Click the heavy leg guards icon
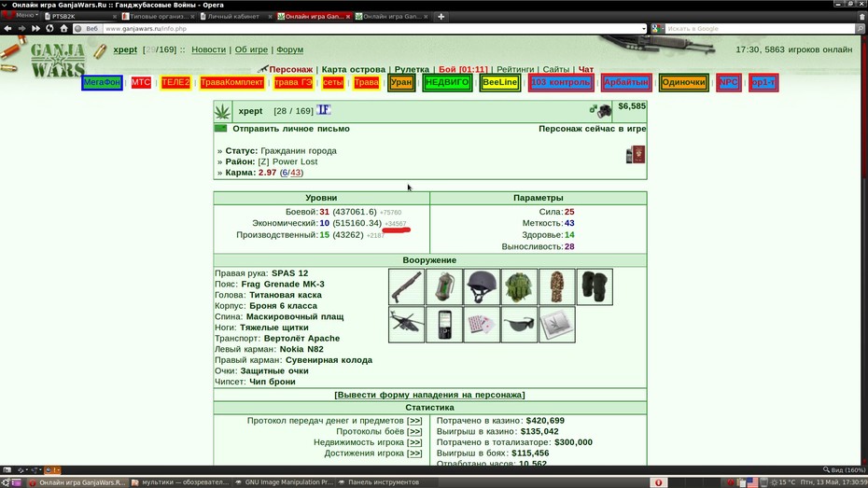 point(595,286)
